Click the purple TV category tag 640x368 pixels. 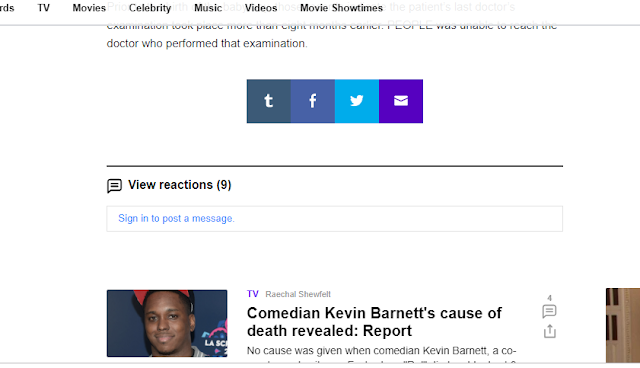[253, 294]
